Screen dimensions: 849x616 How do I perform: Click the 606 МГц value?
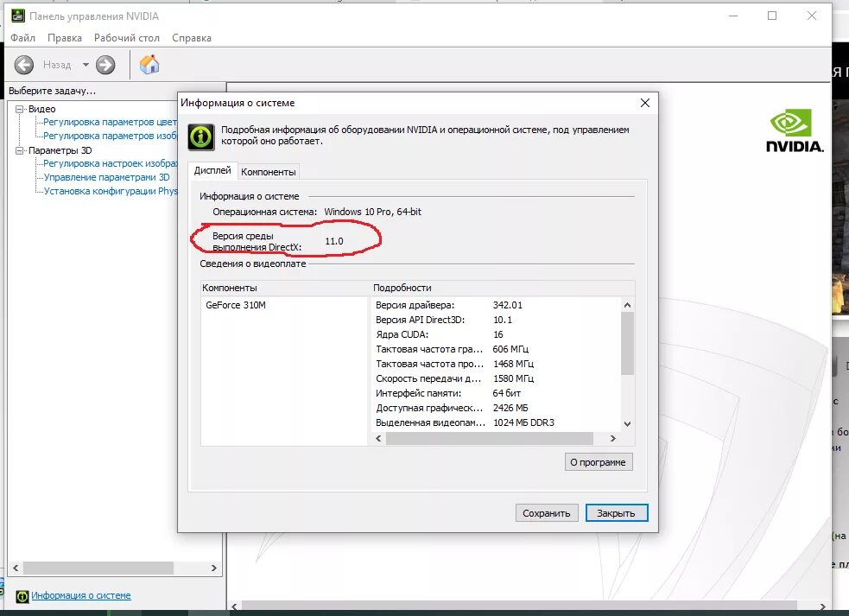click(x=510, y=349)
